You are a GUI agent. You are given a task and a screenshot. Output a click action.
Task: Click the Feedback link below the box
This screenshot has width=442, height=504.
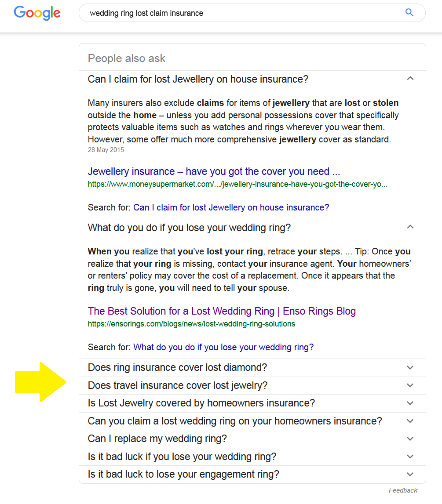point(403,490)
